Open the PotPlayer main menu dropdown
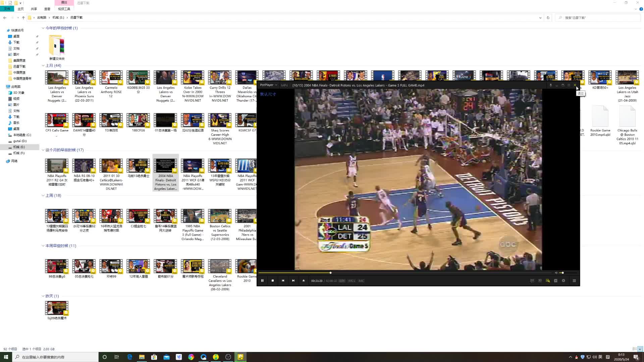The width and height of the screenshot is (644, 362). 268,85
